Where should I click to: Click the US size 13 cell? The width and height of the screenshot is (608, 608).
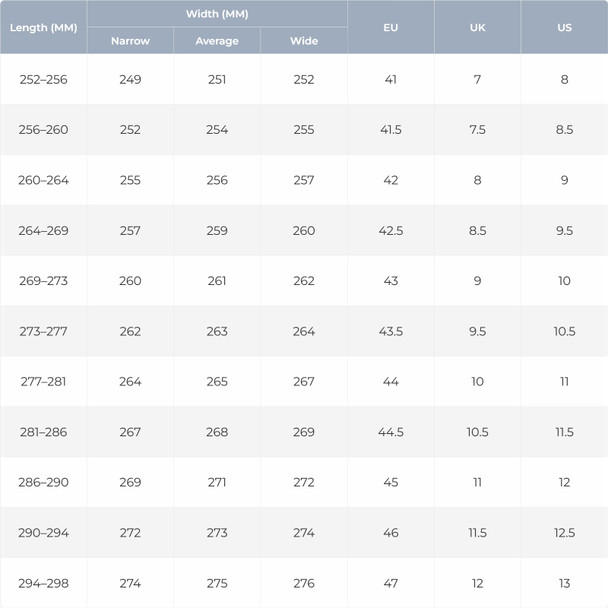tap(564, 583)
